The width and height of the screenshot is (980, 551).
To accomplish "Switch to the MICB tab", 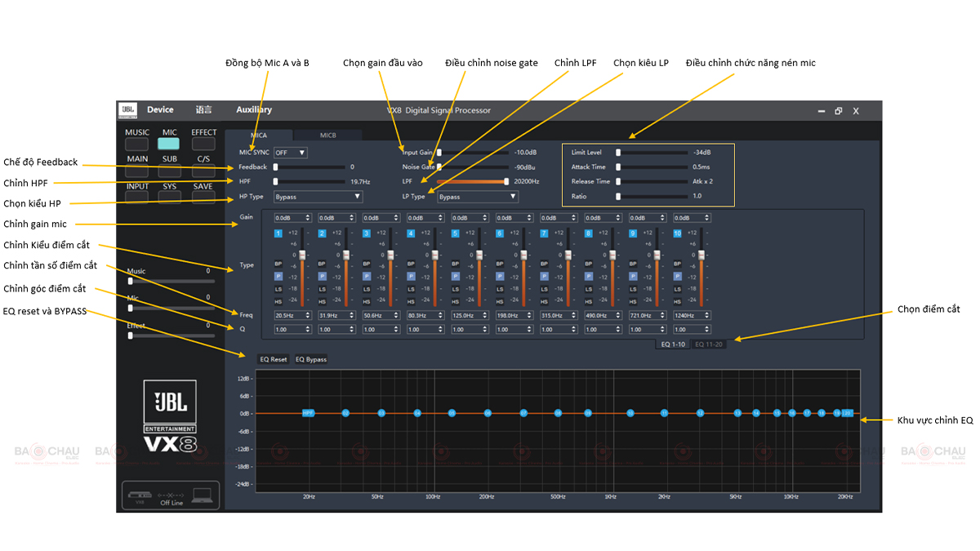I will pyautogui.click(x=327, y=136).
